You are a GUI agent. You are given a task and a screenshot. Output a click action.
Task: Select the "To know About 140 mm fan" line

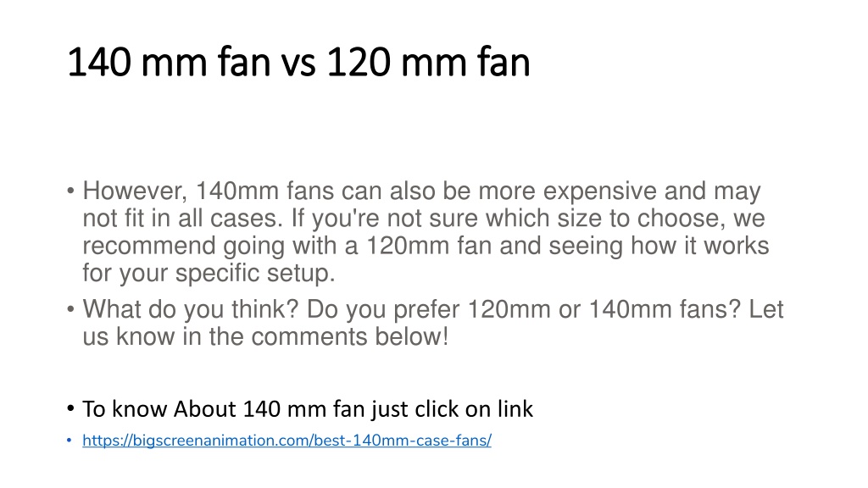click(x=308, y=409)
